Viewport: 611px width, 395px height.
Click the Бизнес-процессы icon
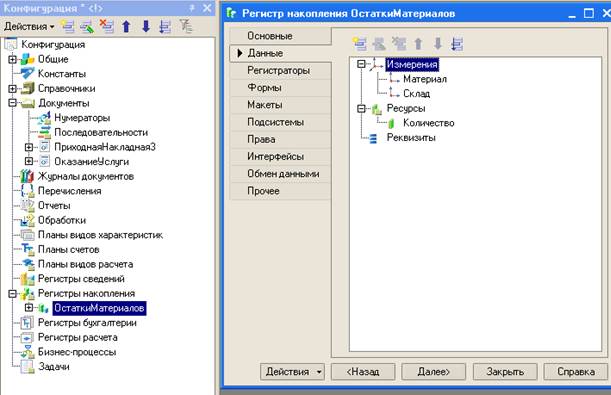[27, 352]
